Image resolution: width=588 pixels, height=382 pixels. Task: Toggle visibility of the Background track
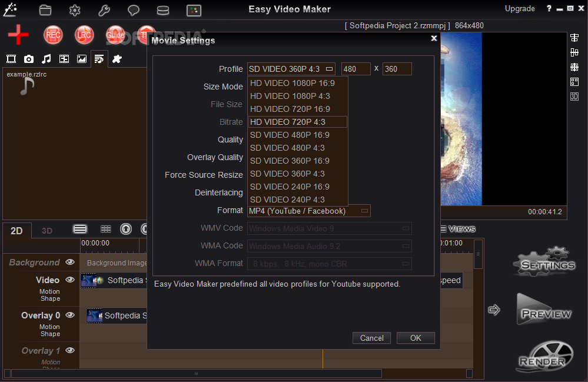click(x=70, y=262)
